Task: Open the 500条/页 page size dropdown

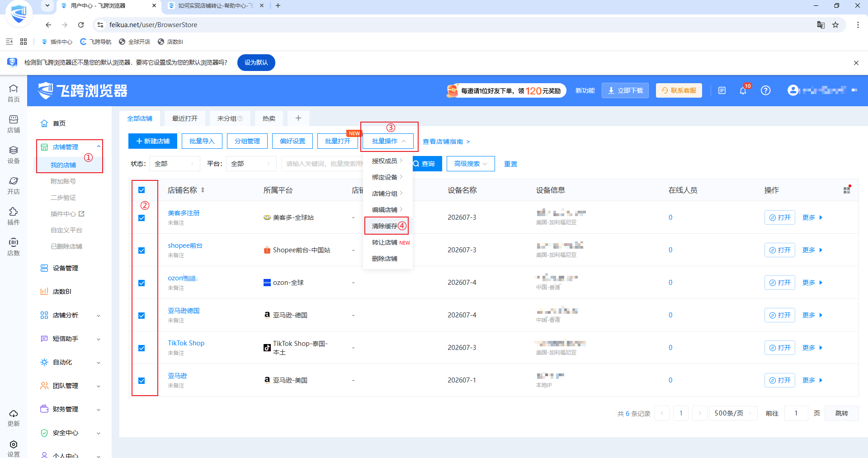Action: click(x=733, y=413)
